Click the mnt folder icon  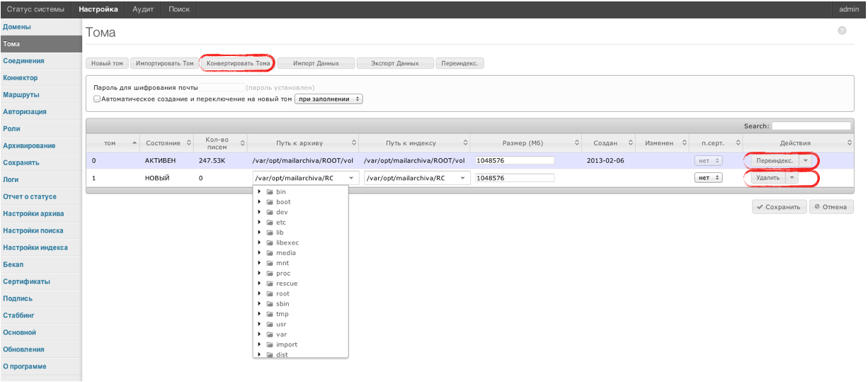[270, 263]
